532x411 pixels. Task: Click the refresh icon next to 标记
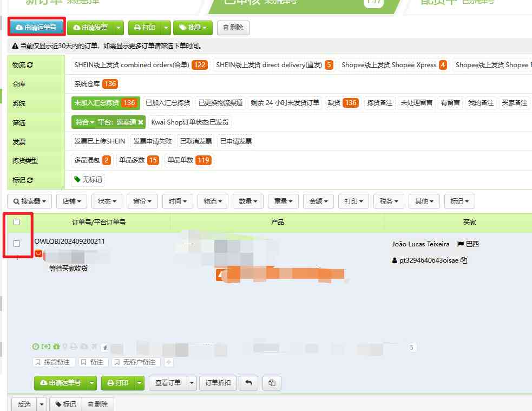pos(30,180)
